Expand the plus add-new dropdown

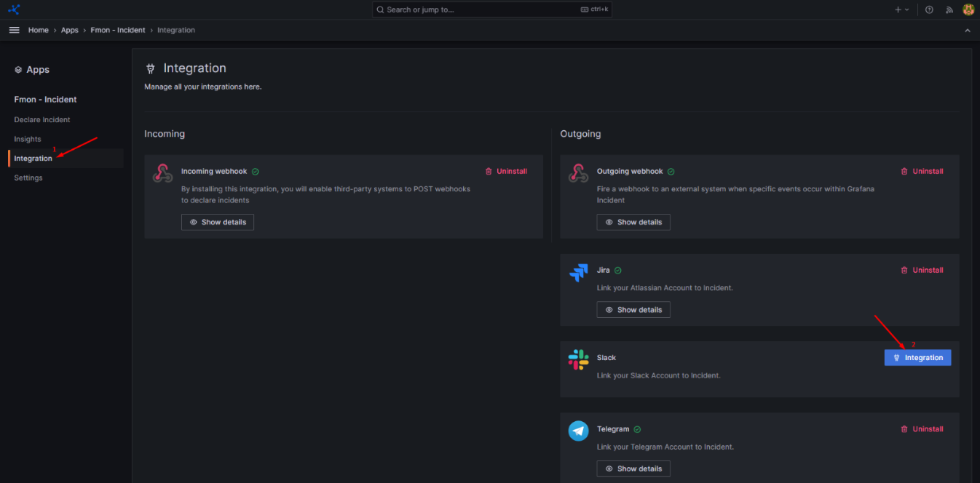(901, 9)
